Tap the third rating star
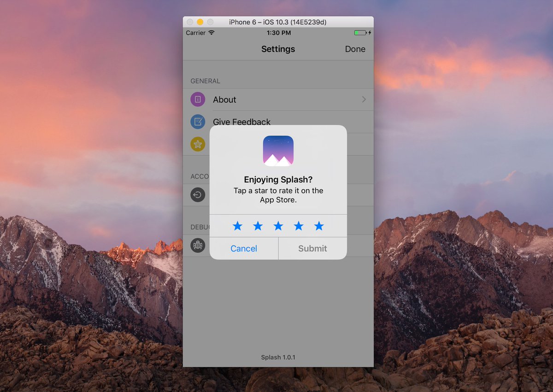553x392 pixels. click(x=278, y=226)
